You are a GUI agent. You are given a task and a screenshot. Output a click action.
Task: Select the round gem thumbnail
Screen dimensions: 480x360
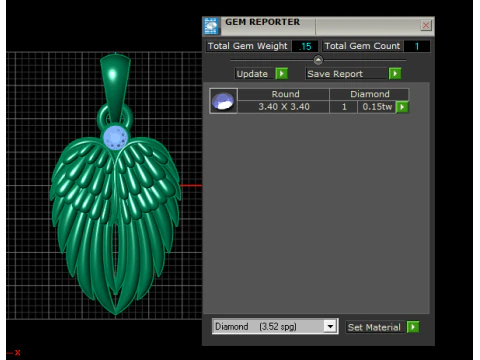coord(223,101)
